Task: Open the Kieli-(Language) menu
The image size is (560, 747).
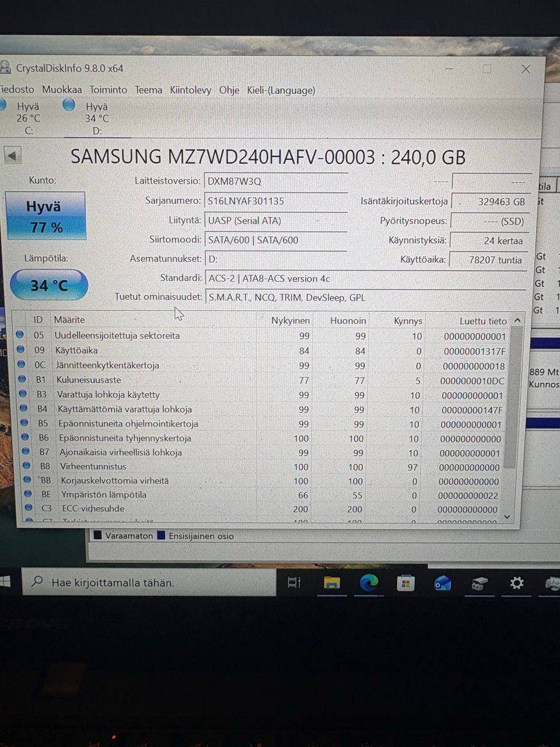Action: coord(281,90)
